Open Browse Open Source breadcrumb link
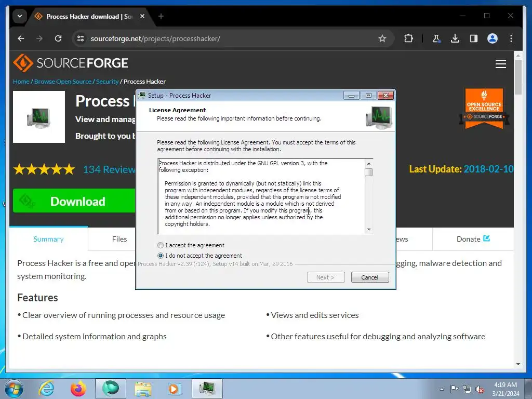Viewport: 532px width, 399px height. point(63,82)
